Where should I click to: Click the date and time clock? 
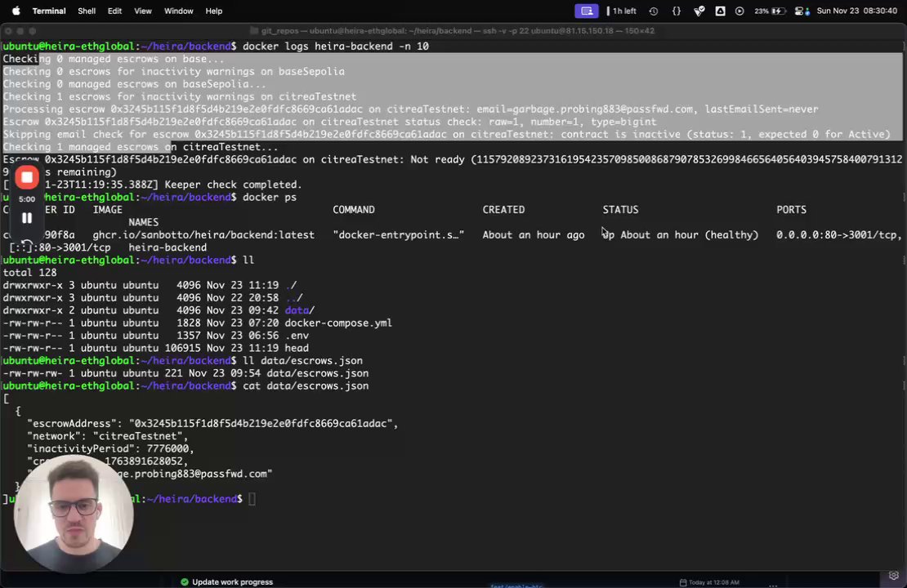click(856, 11)
